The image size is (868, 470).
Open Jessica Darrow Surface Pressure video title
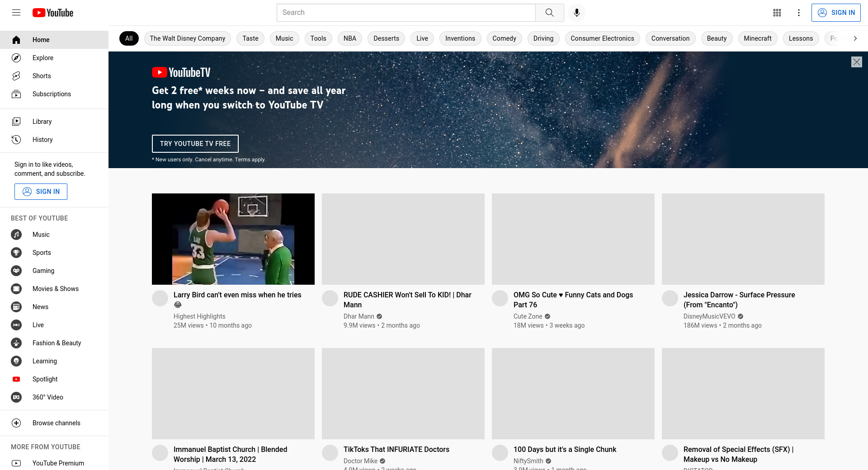739,300
